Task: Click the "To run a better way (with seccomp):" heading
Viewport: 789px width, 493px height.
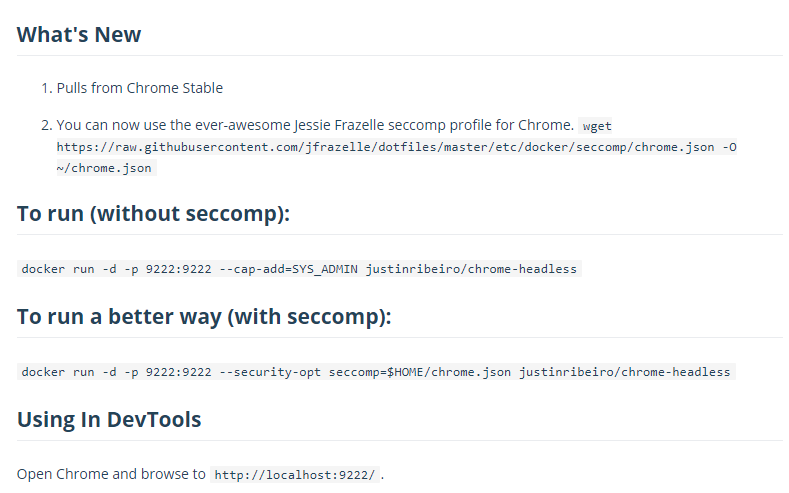Action: coord(204,317)
